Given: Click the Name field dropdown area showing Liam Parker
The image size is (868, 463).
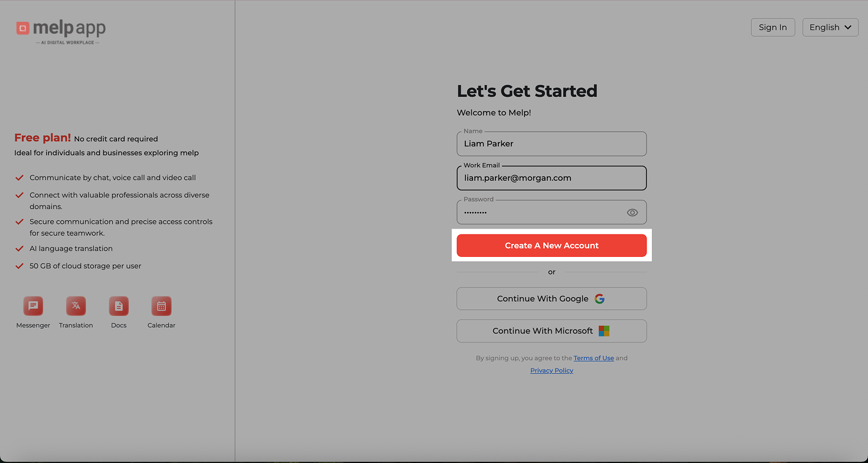Looking at the screenshot, I should 551,144.
